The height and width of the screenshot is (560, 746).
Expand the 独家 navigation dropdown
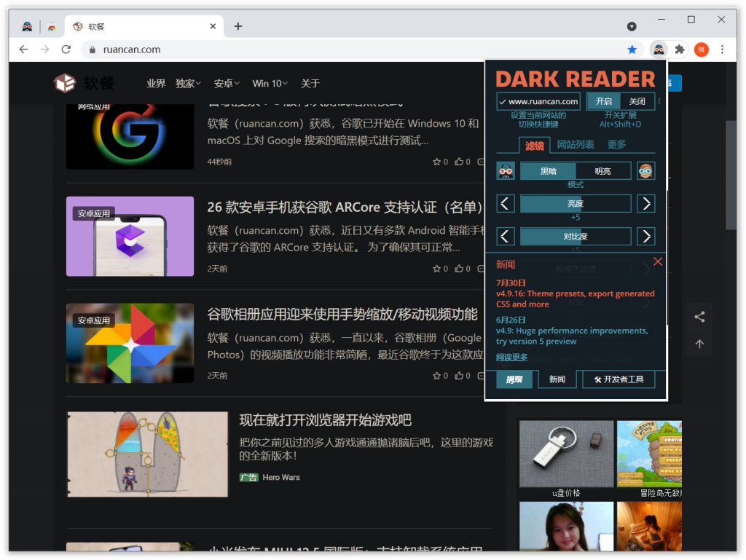click(189, 84)
